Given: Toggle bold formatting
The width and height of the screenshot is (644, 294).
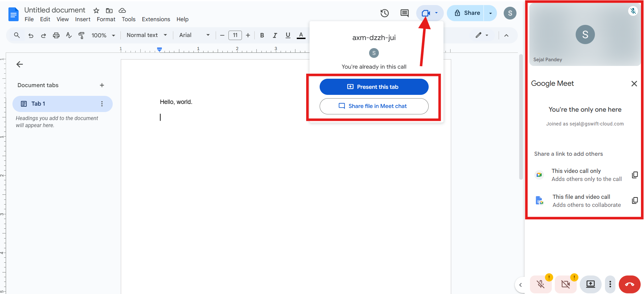Looking at the screenshot, I should (x=262, y=35).
